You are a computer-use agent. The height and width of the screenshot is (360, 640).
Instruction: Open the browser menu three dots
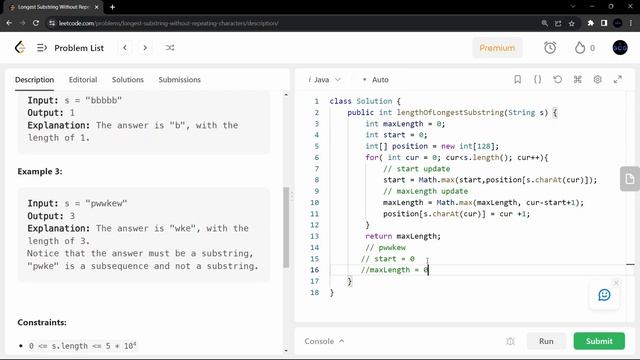click(x=631, y=23)
